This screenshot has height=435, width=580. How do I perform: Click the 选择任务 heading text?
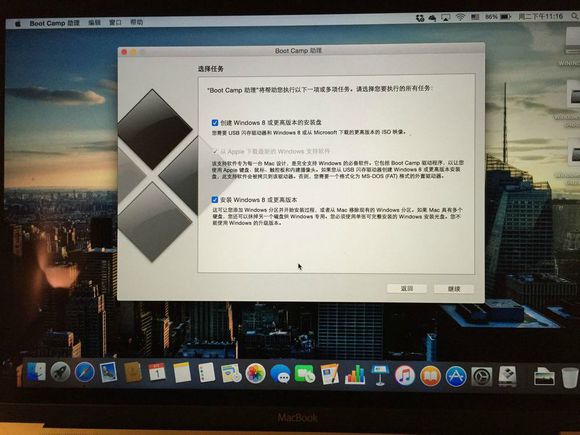click(210, 69)
